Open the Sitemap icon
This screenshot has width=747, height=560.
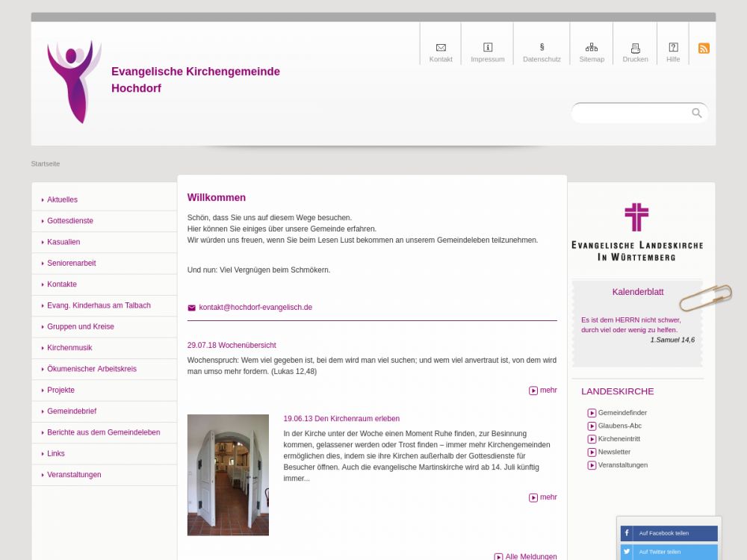[x=592, y=48]
